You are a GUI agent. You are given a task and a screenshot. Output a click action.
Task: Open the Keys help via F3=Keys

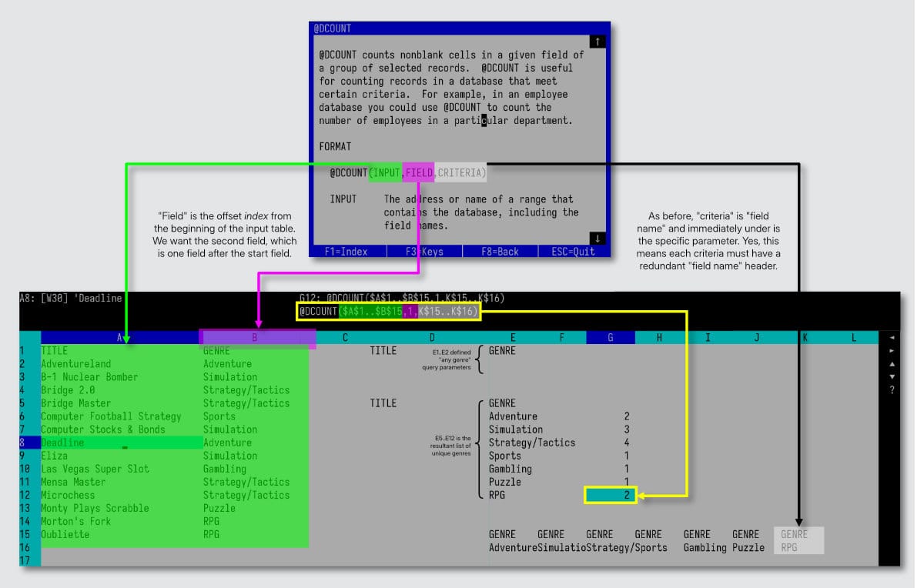coord(426,250)
